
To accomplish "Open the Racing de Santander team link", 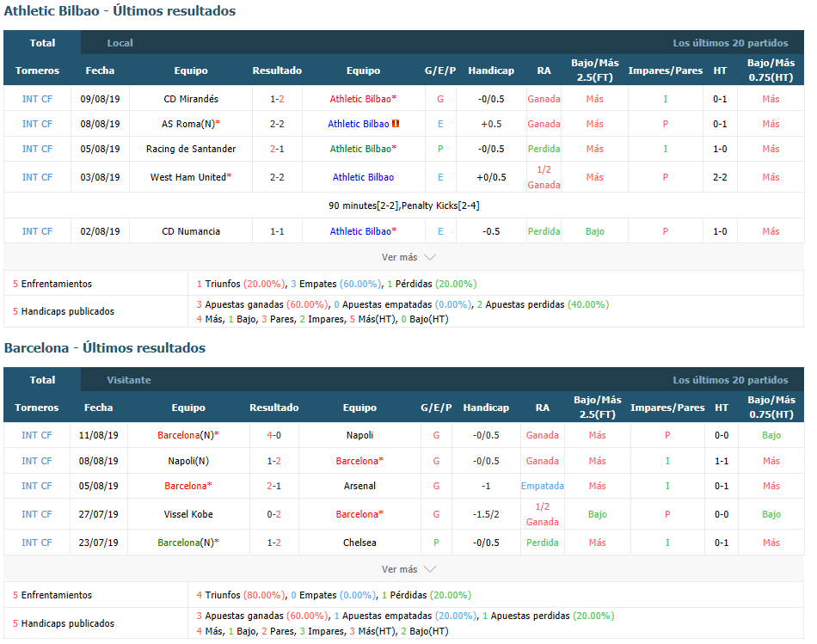I will [x=191, y=149].
